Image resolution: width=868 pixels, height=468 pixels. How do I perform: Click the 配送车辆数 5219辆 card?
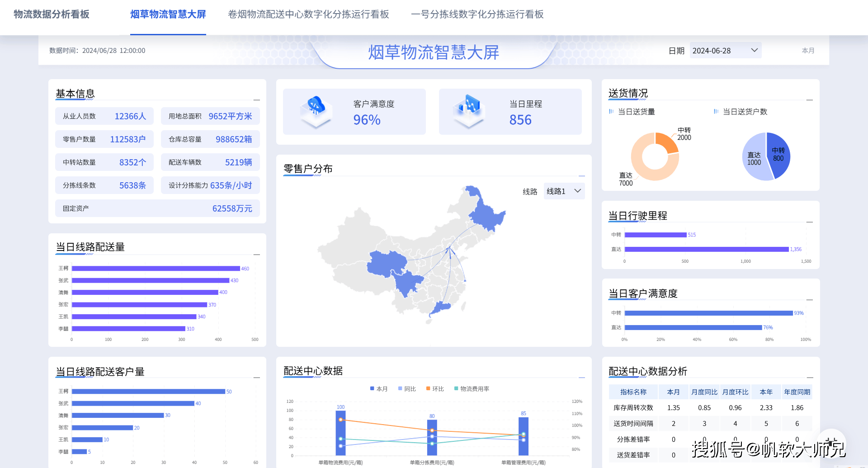click(210, 162)
